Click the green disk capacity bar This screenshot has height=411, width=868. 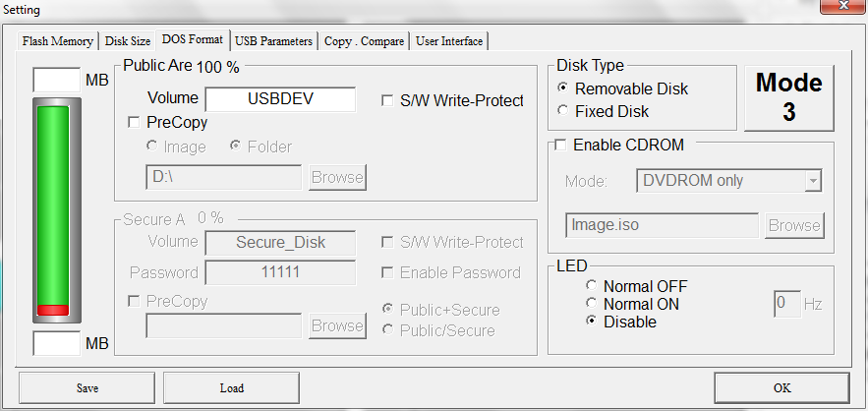pos(53,206)
